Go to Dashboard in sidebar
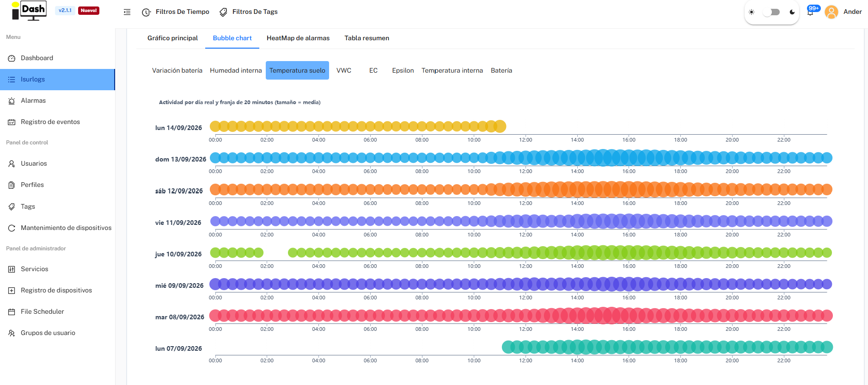Image resolution: width=868 pixels, height=385 pixels. [57, 58]
